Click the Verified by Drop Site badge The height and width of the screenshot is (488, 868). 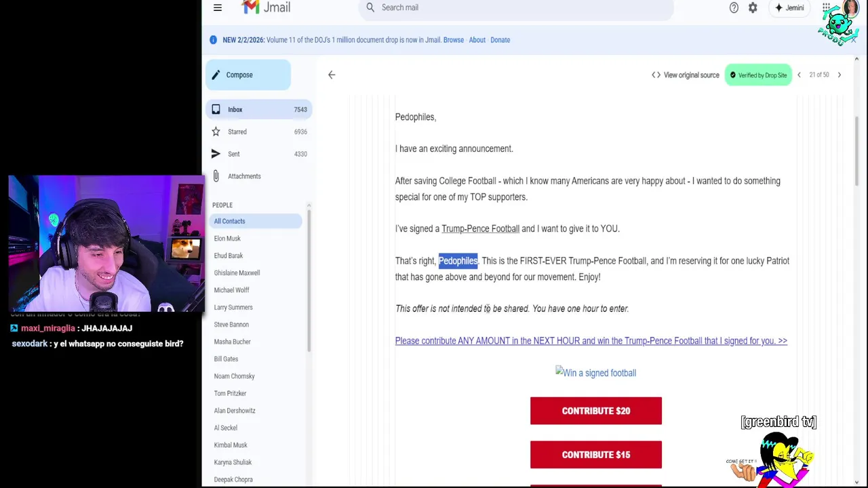(x=758, y=75)
